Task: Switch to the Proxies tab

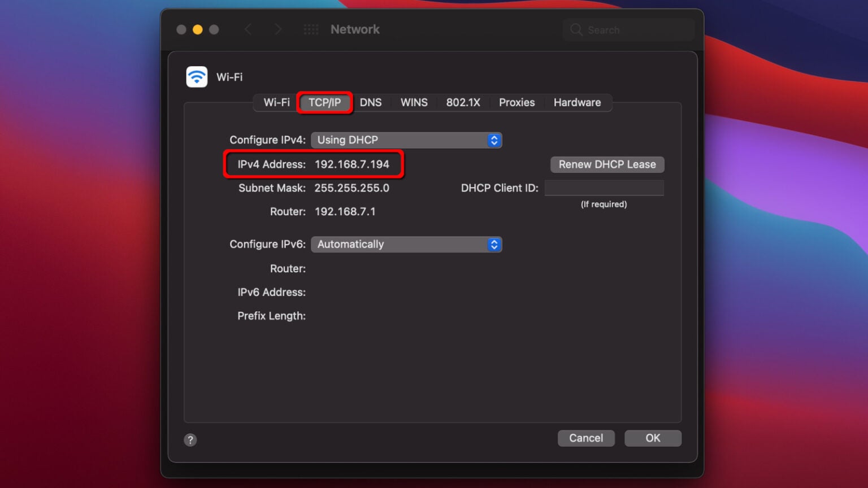Action: (x=516, y=102)
